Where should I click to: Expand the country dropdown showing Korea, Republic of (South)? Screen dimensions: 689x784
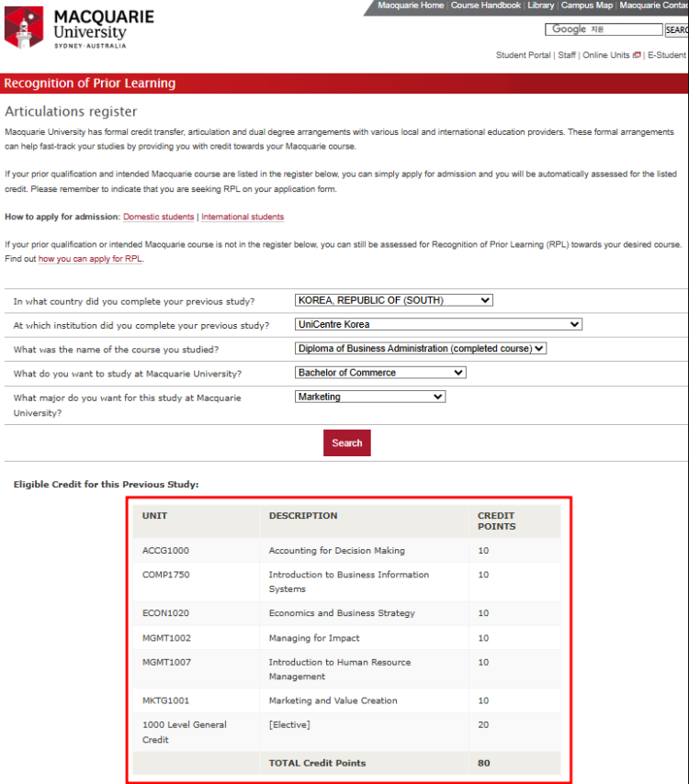[394, 300]
